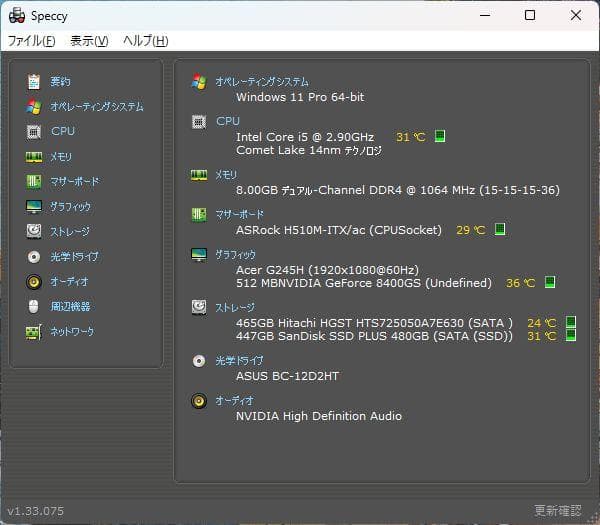This screenshot has height=525, width=600.
Task: Click the v1.33.075 version label
Action: pyautogui.click(x=36, y=511)
